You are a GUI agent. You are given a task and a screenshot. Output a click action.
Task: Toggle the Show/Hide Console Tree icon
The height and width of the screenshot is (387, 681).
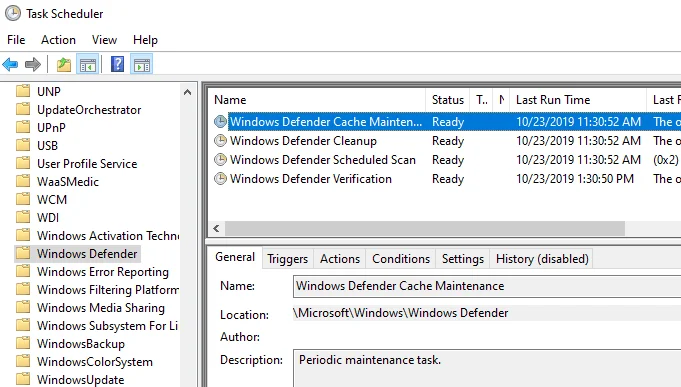tap(88, 65)
